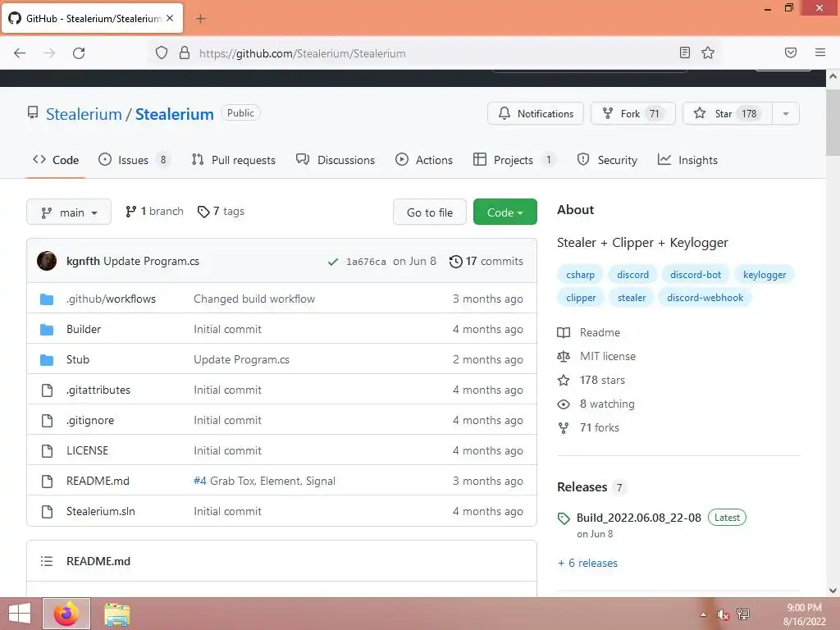Open the .gitignore file
Viewport: 840px width, 630px height.
click(x=90, y=421)
